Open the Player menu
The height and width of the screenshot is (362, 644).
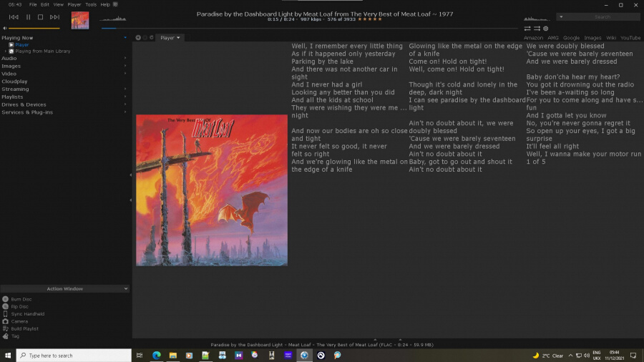click(74, 4)
